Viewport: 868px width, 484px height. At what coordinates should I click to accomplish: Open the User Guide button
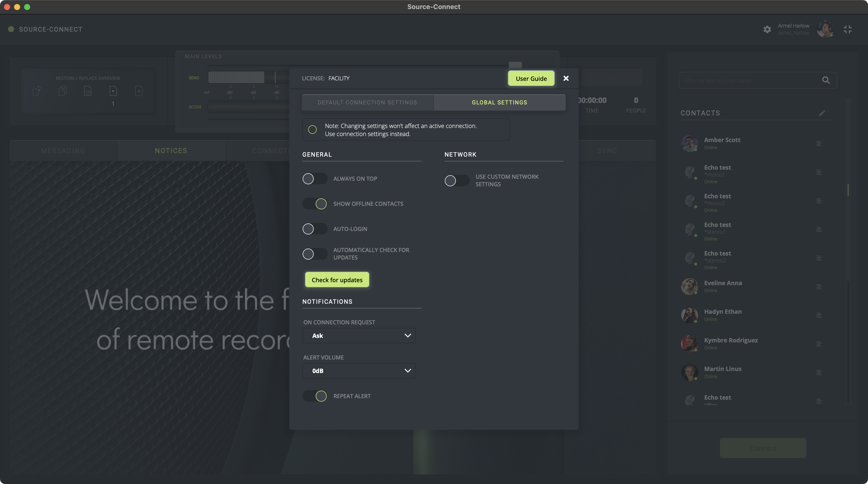[531, 79]
